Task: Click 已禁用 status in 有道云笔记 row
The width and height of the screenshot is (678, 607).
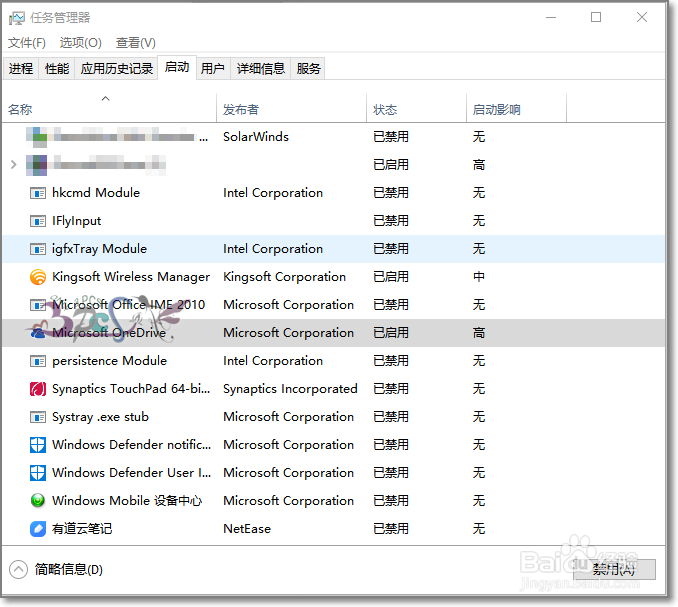Action: pos(391,529)
